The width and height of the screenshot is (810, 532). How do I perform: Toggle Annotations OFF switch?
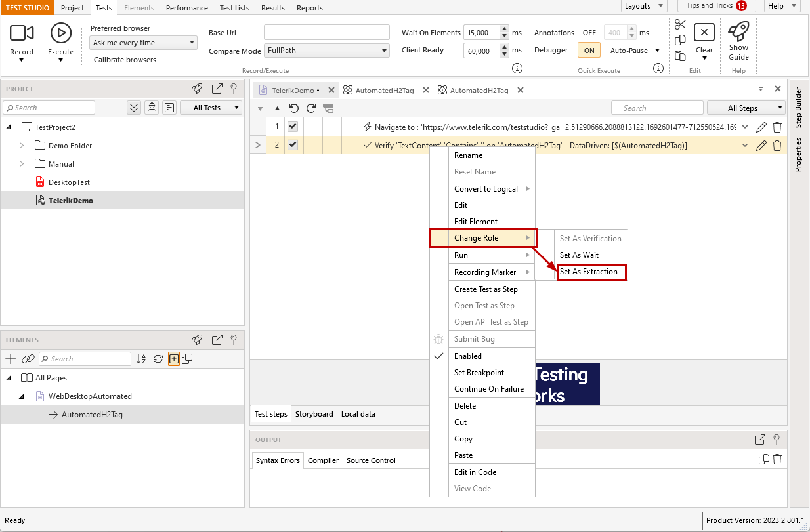tap(589, 33)
